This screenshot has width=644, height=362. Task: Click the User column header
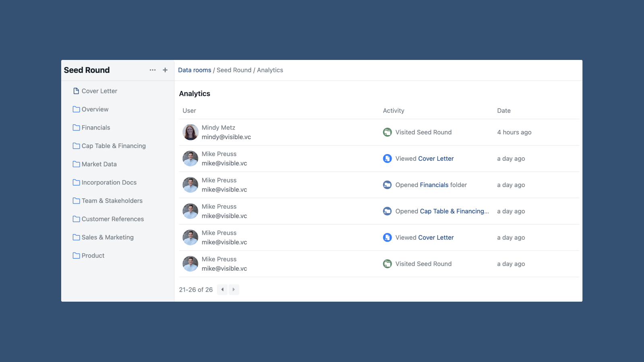point(189,111)
